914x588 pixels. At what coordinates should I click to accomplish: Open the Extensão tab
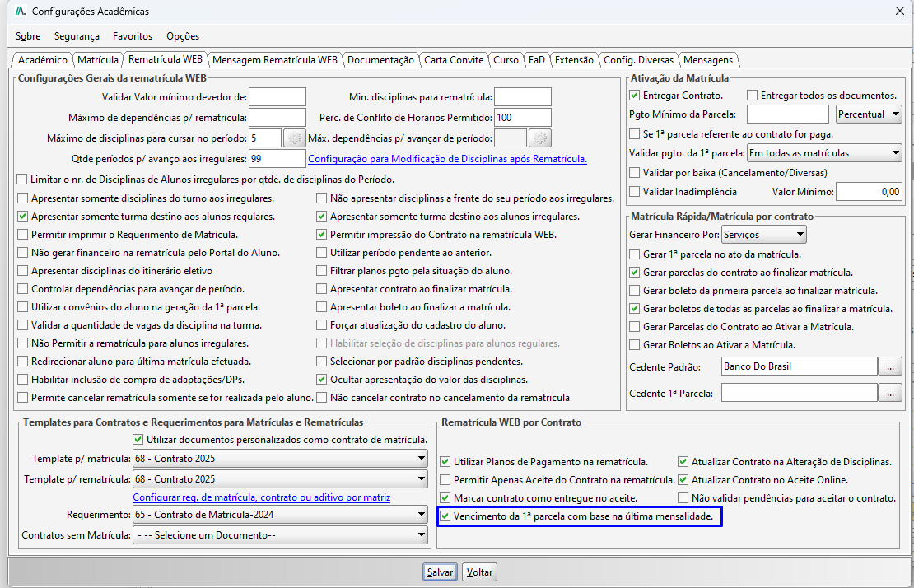coord(574,60)
